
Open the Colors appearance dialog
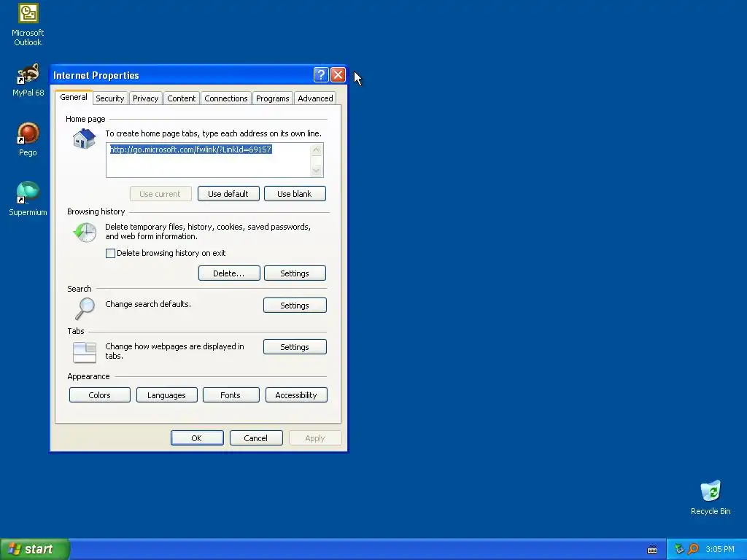click(99, 394)
